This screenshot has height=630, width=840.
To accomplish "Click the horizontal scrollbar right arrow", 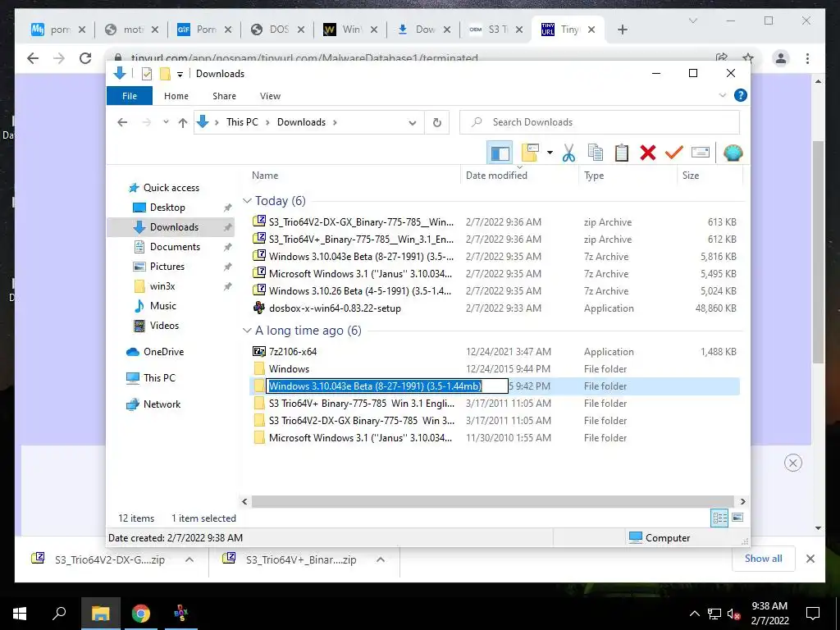I will pyautogui.click(x=742, y=501).
